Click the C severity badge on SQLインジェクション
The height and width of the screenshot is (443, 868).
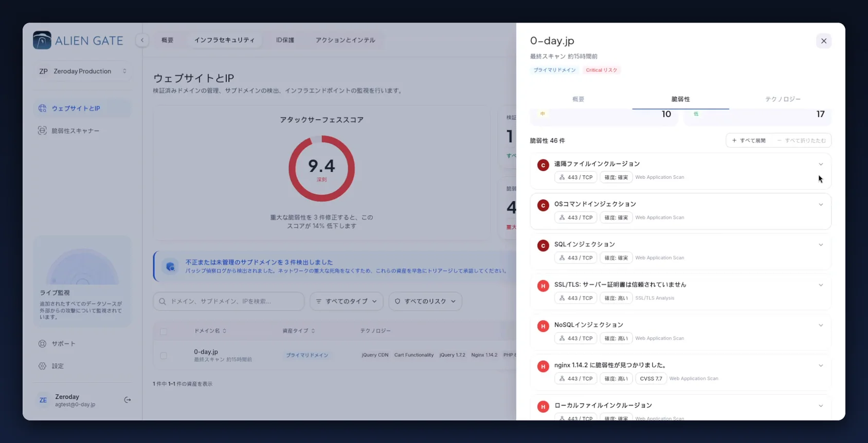pyautogui.click(x=543, y=246)
